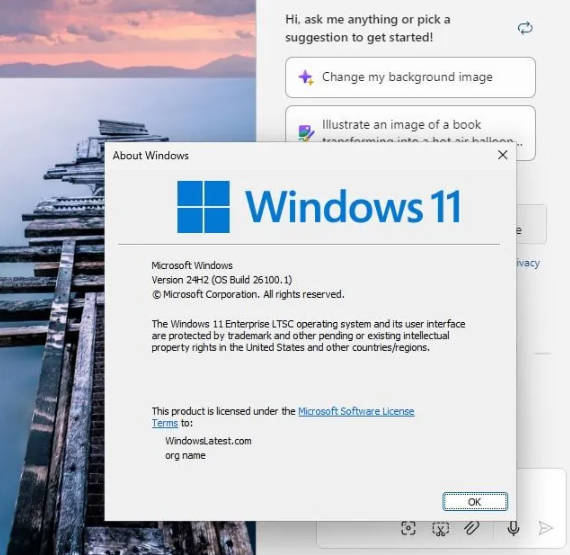570x555 pixels.
Task: Click the Copilot send arrow icon
Action: click(545, 528)
